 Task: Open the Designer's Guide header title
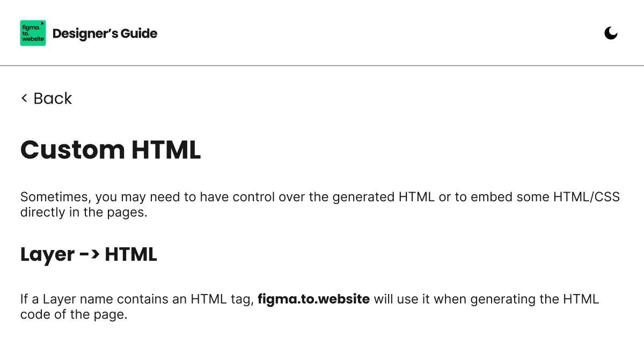(106, 33)
